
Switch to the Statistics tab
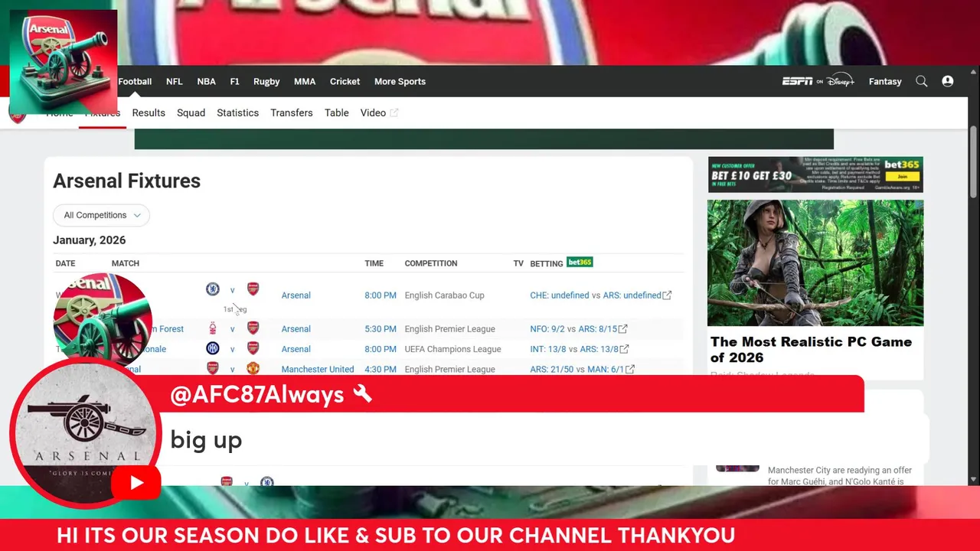(x=237, y=112)
